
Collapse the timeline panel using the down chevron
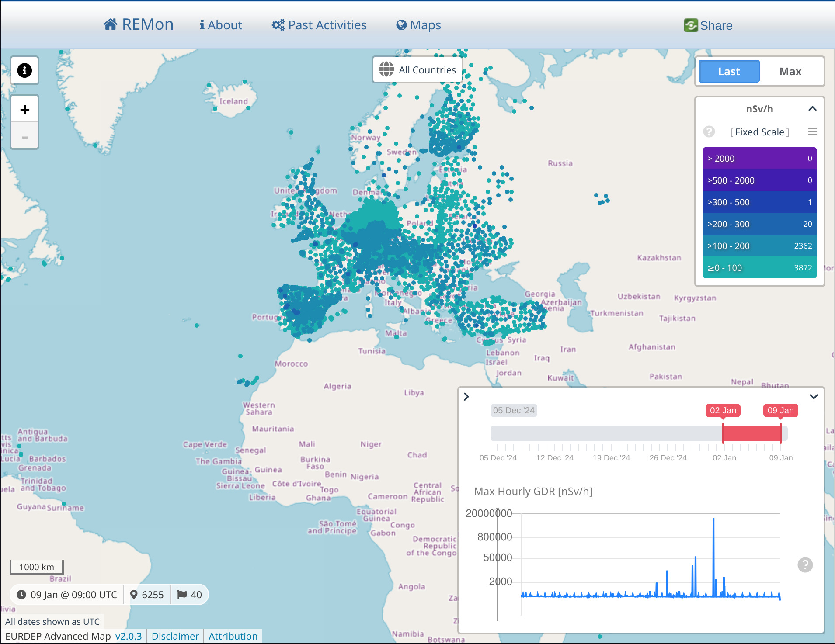click(814, 396)
